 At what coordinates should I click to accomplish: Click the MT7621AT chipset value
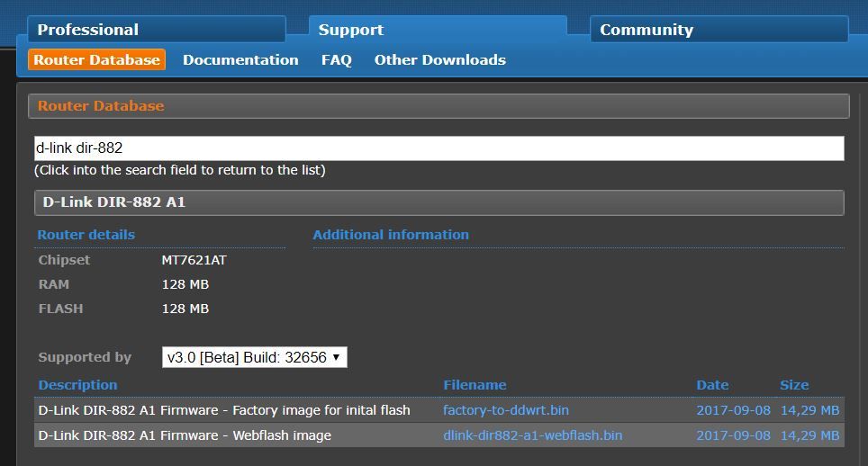194,260
